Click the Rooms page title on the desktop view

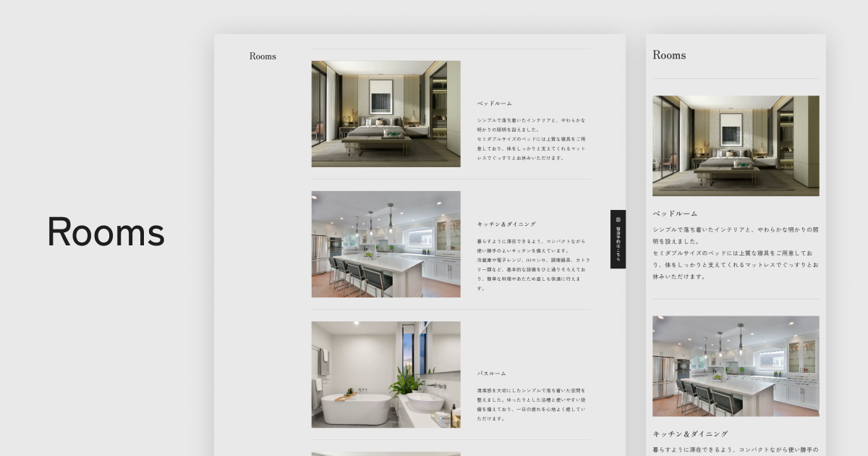(x=263, y=56)
